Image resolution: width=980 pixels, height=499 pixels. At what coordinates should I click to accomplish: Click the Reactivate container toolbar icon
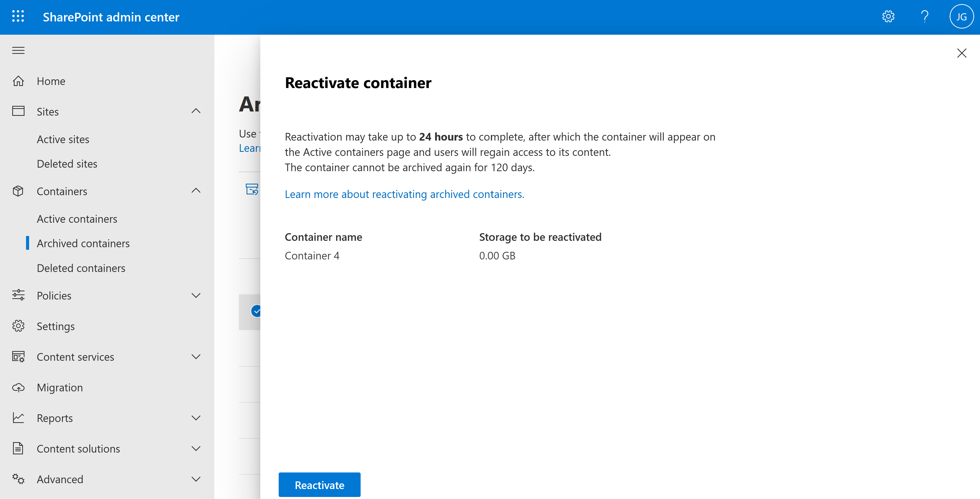pyautogui.click(x=251, y=189)
